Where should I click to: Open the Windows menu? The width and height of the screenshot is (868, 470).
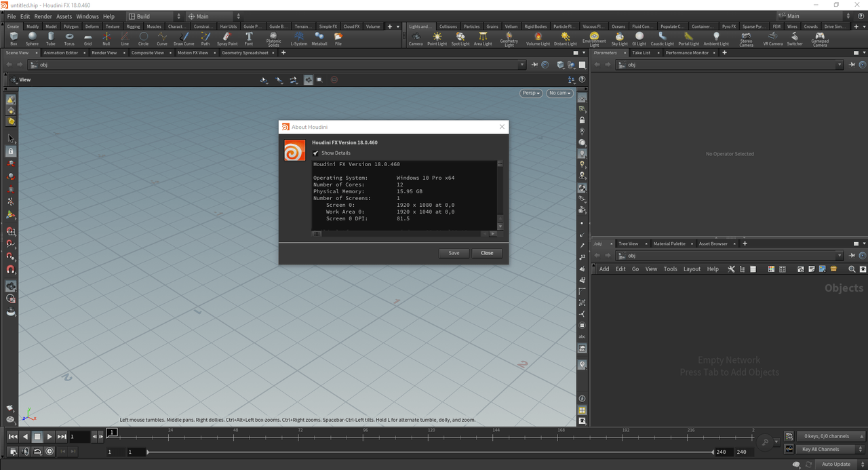[x=87, y=16]
